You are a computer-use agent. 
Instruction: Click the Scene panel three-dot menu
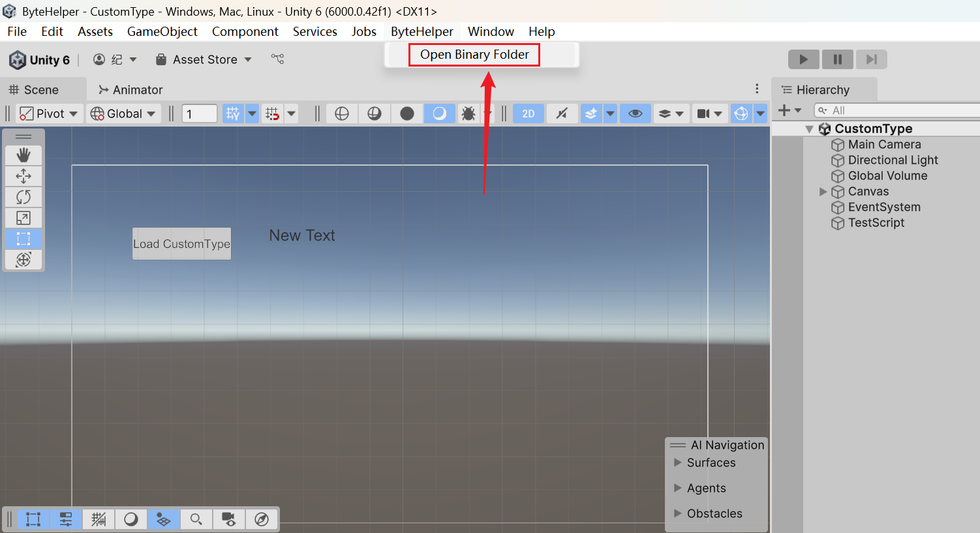(757, 89)
